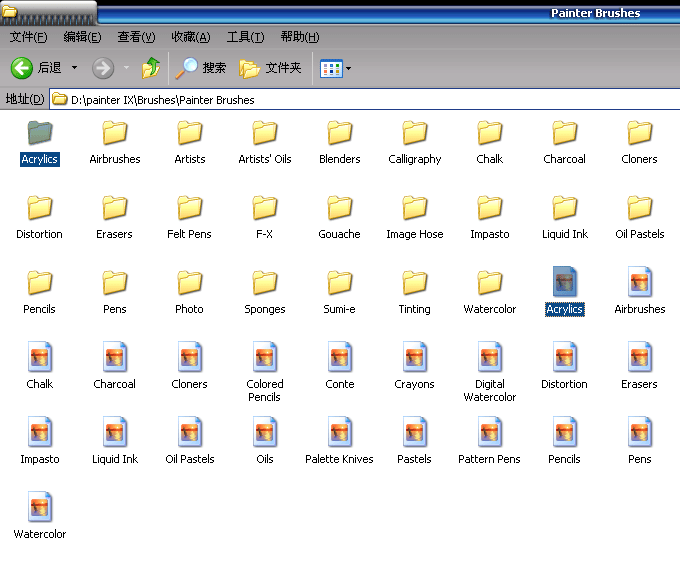Screen dimensions: 680x582
Task: Open the 文件(F) menu
Action: [x=29, y=37]
